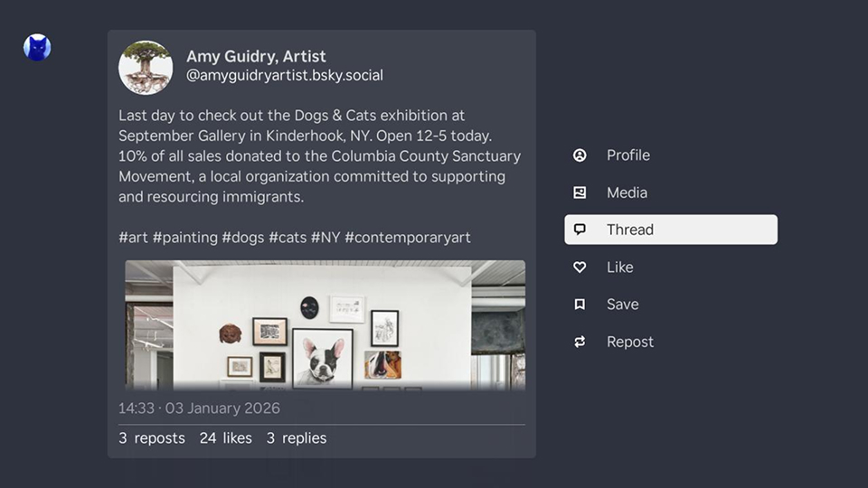Image resolution: width=868 pixels, height=488 pixels.
Task: Click the blue cat account avatar
Action: click(x=37, y=47)
